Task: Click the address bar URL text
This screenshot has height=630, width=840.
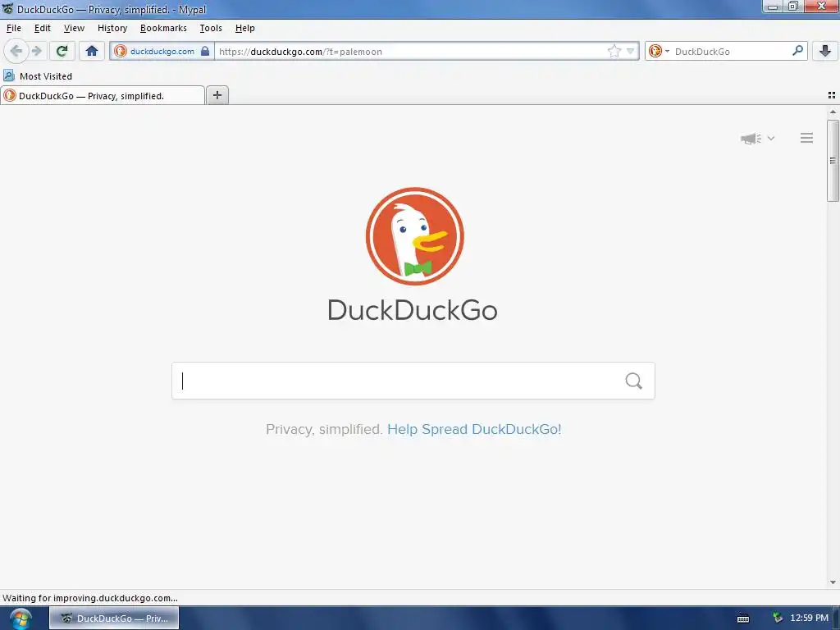Action: pyautogui.click(x=300, y=52)
